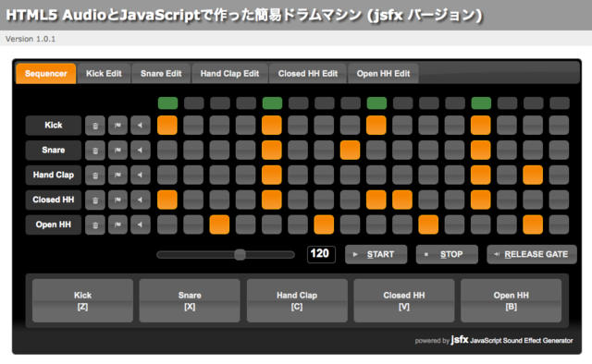Turn off the active Open HH step 15
The height and width of the screenshot is (364, 592).
(533, 224)
